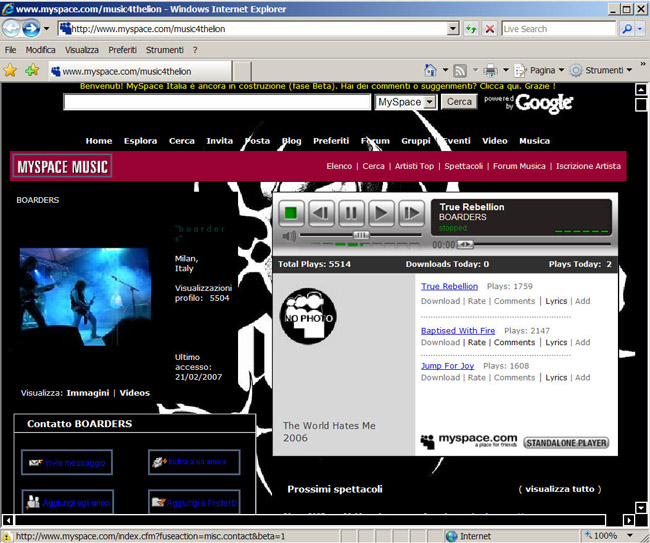650x543 pixels.
Task: Click the Aggiungi agli amici button
Action: click(68, 503)
